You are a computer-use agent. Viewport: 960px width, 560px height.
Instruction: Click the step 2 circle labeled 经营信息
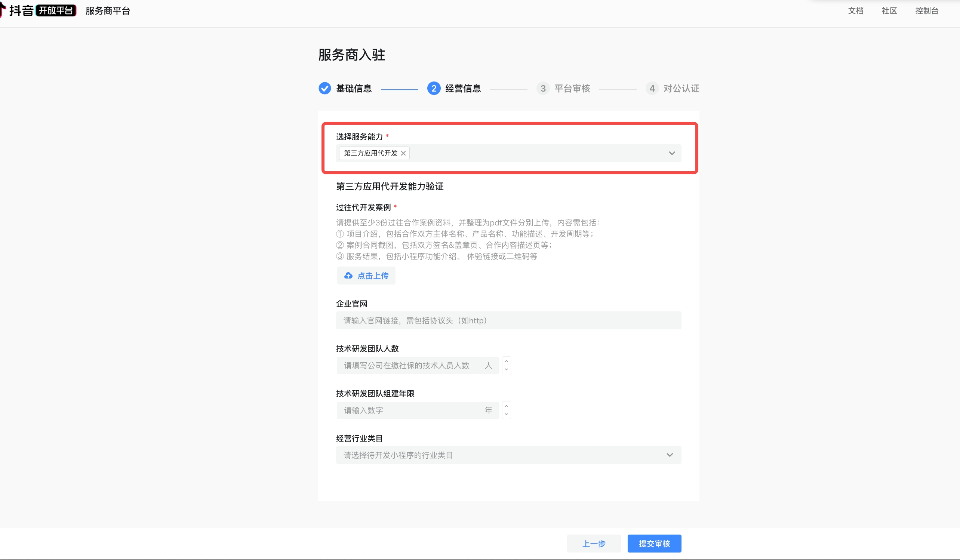434,88
